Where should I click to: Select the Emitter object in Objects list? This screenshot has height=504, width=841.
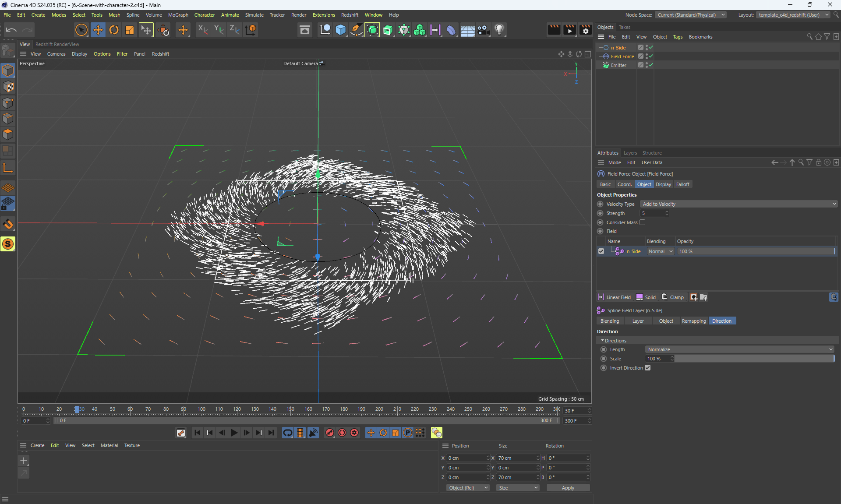click(618, 65)
